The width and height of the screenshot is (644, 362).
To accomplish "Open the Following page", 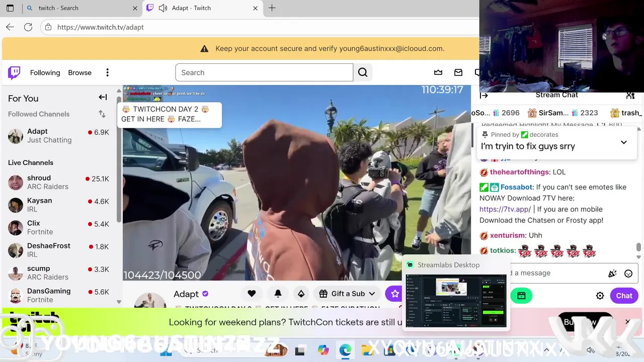I will (45, 73).
